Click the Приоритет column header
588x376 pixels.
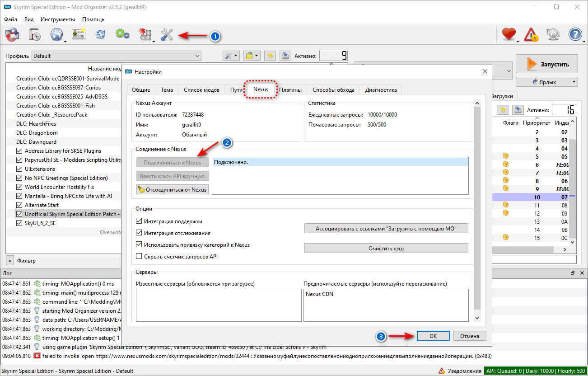[537, 122]
